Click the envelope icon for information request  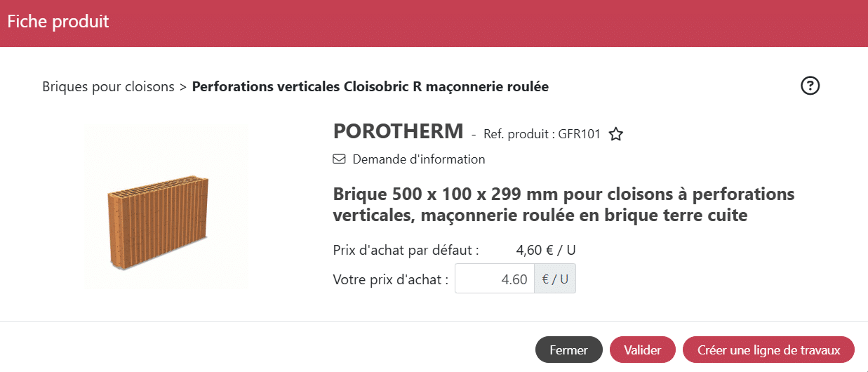pyautogui.click(x=339, y=159)
